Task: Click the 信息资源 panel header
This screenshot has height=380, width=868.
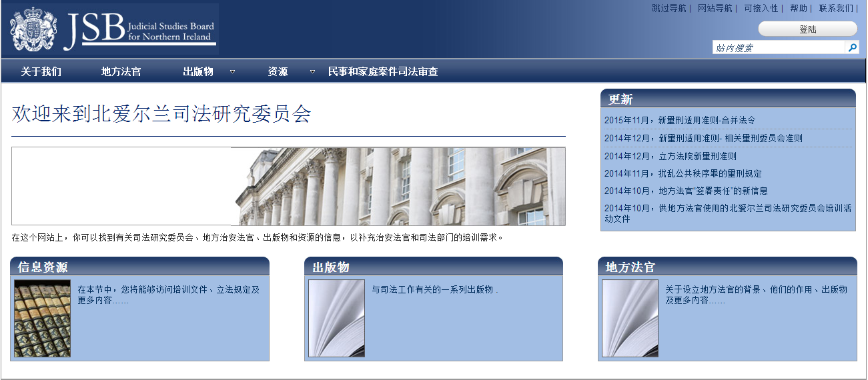Action: click(x=139, y=266)
